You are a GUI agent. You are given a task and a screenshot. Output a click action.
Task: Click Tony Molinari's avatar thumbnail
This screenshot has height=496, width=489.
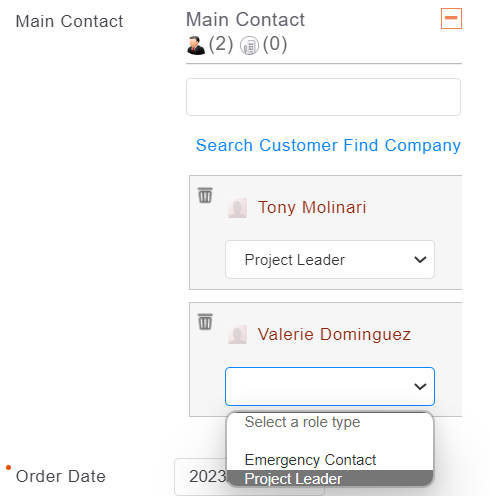pos(237,208)
